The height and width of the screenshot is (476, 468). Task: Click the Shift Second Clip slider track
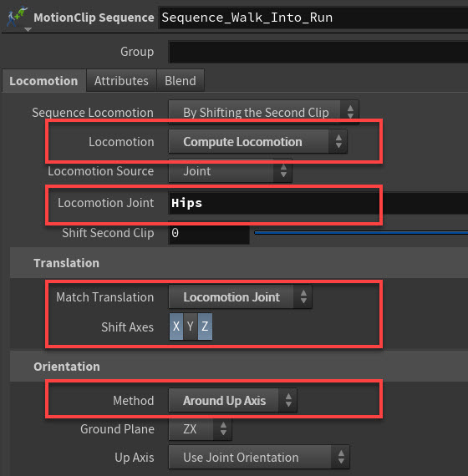tap(361, 233)
